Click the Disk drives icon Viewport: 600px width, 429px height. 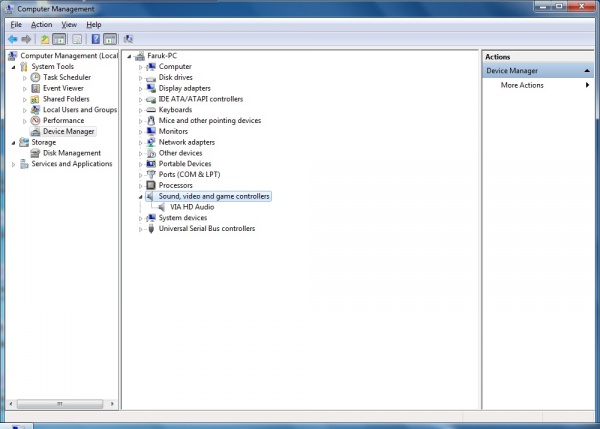151,78
